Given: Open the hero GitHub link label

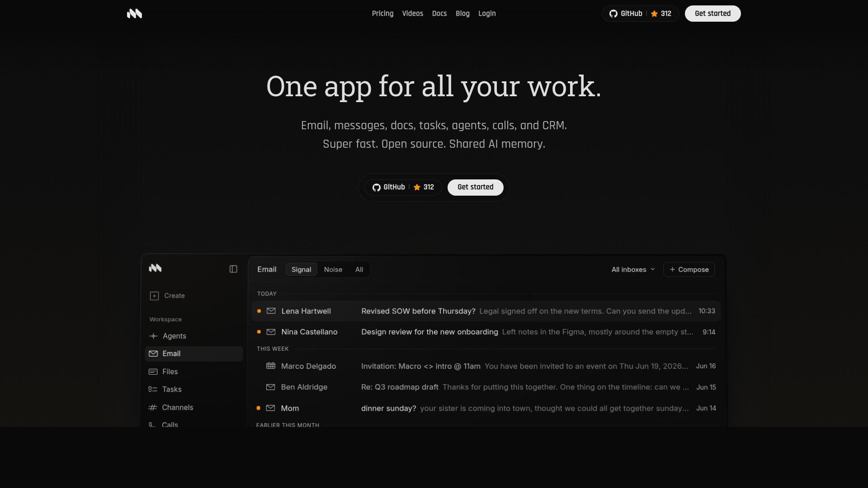Looking at the screenshot, I should 394,187.
